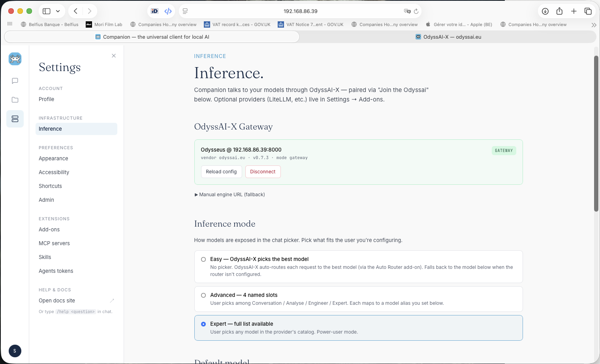
Task: Expand Manual engine URL (fallback)
Action: (229, 195)
